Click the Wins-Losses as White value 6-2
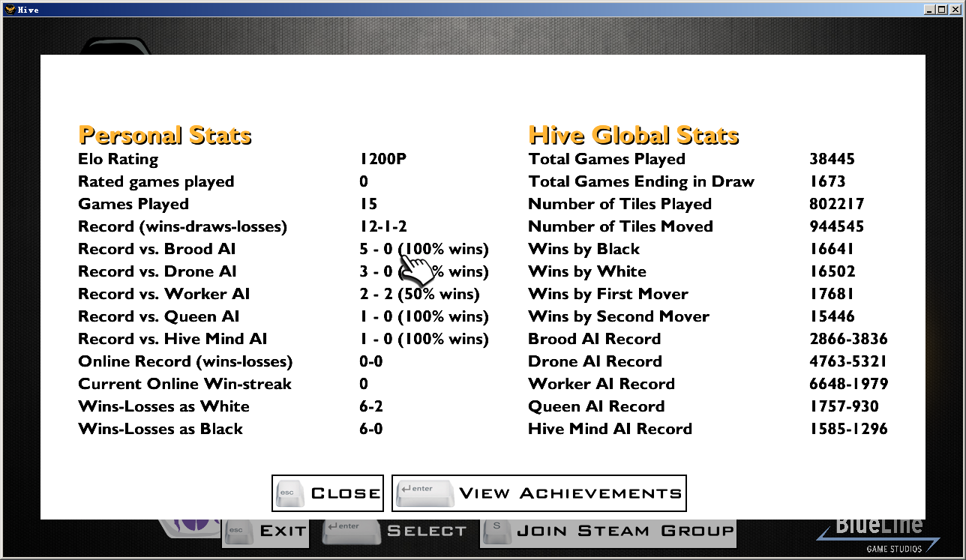966x560 pixels. 371,406
